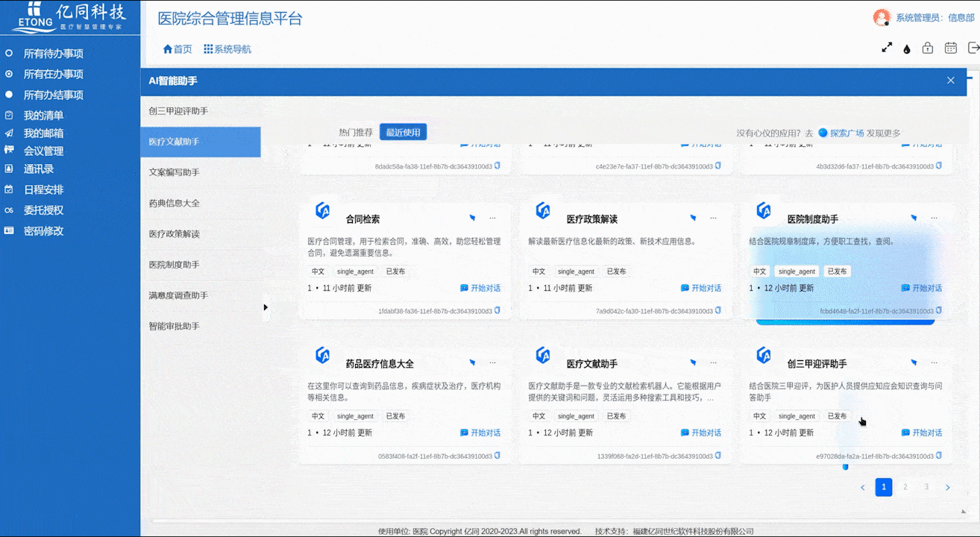Open the 系统导航 navigation tab
This screenshot has width=980, height=537.
coord(227,49)
